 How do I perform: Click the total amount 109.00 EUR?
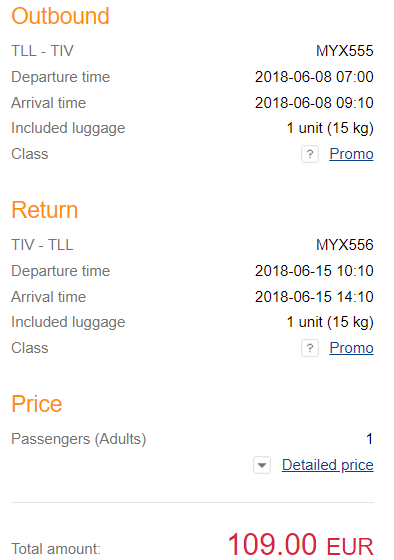click(x=301, y=545)
